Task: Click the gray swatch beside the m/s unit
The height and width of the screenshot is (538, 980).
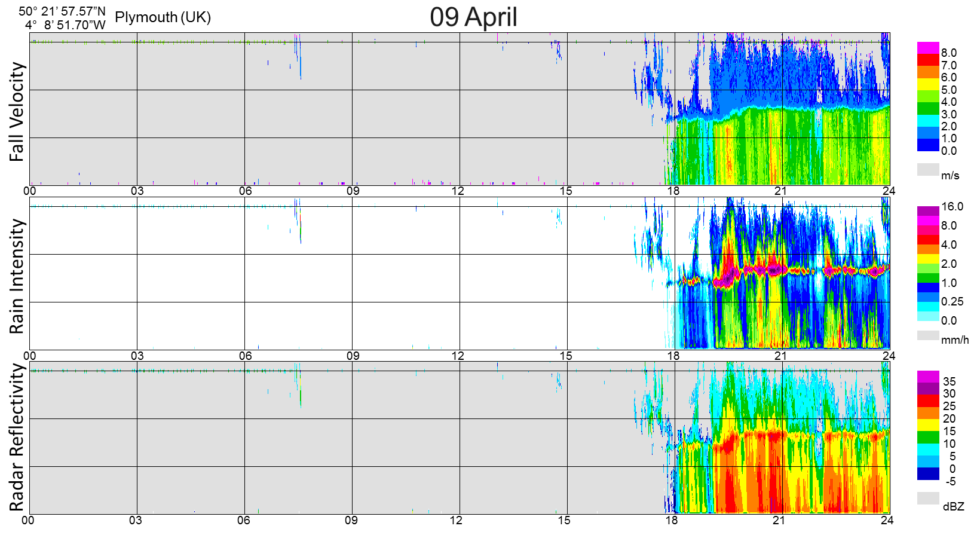Action: click(928, 170)
